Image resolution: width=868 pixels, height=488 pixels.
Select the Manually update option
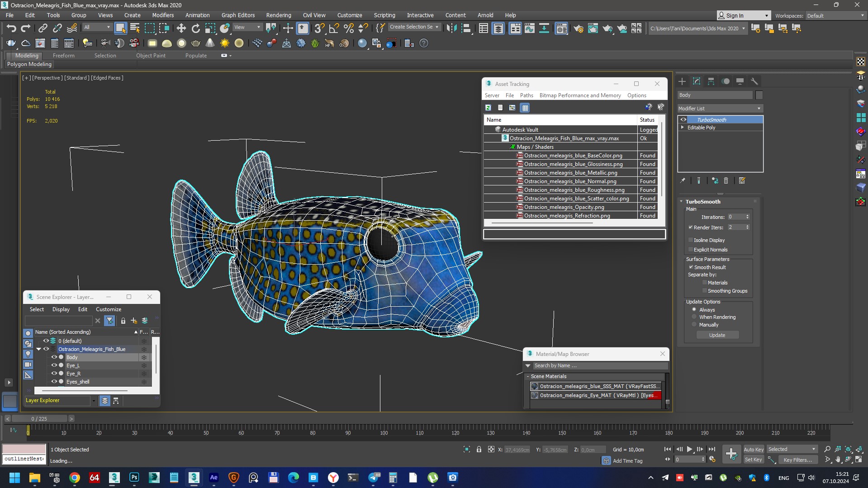(x=694, y=325)
